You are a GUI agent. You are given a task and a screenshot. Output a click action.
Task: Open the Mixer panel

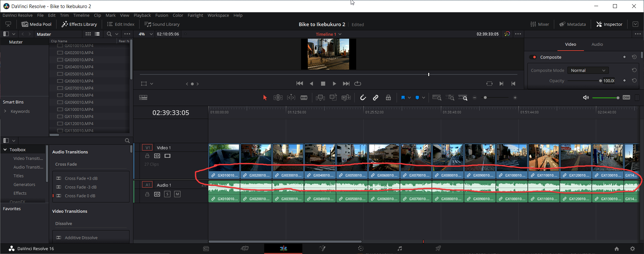(x=540, y=24)
